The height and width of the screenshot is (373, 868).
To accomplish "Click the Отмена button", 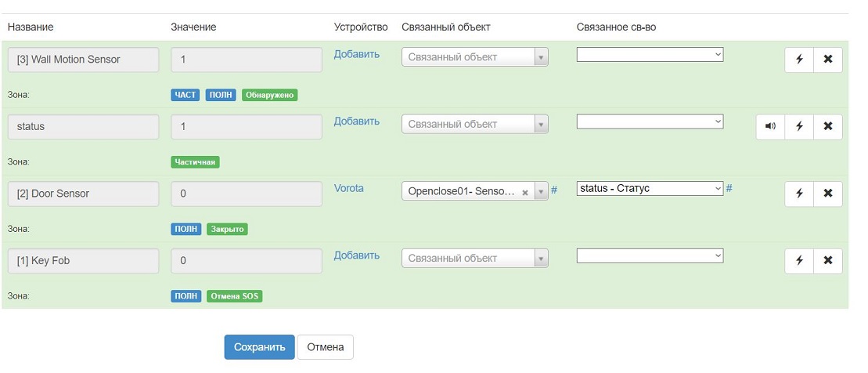I will coord(325,347).
